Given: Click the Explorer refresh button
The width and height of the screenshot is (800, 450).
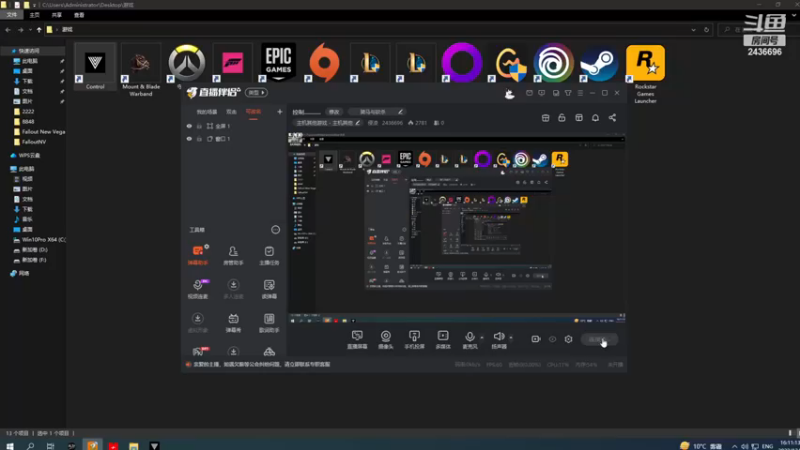Looking at the screenshot, I should [707, 30].
